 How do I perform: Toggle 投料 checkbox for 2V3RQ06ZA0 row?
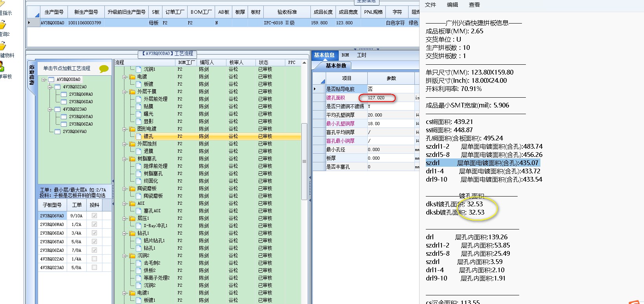(94, 250)
